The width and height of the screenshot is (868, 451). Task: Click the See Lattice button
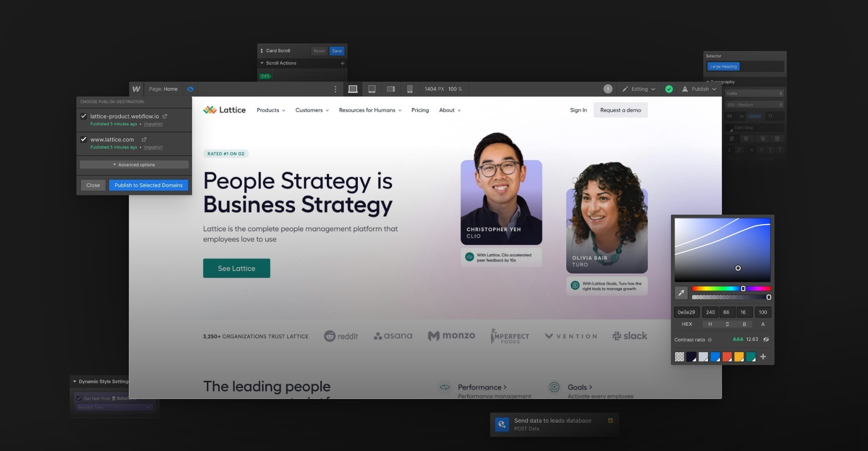236,268
